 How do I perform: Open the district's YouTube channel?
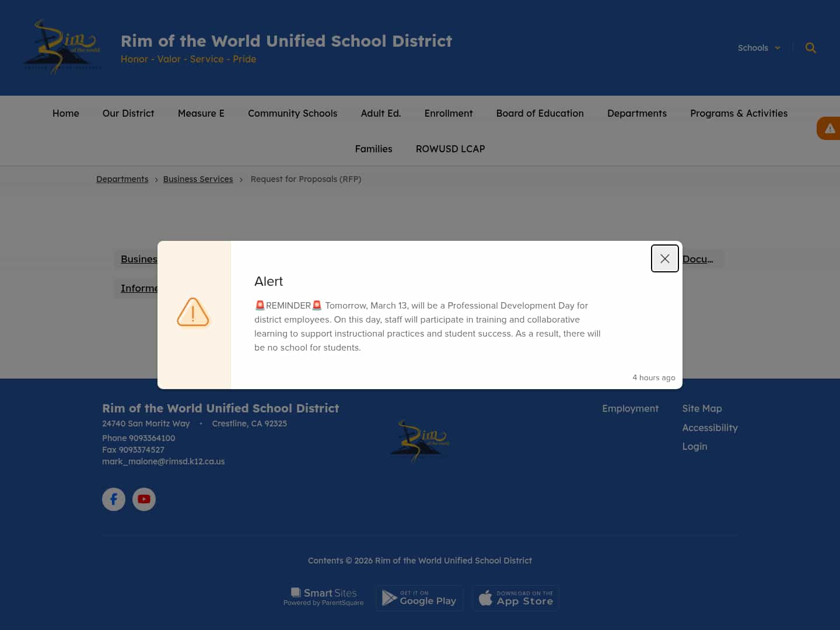point(144,499)
